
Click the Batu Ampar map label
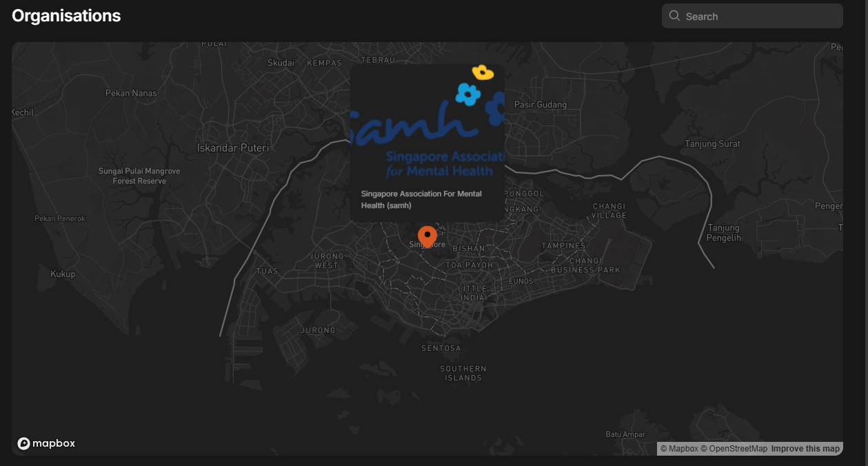coord(625,434)
